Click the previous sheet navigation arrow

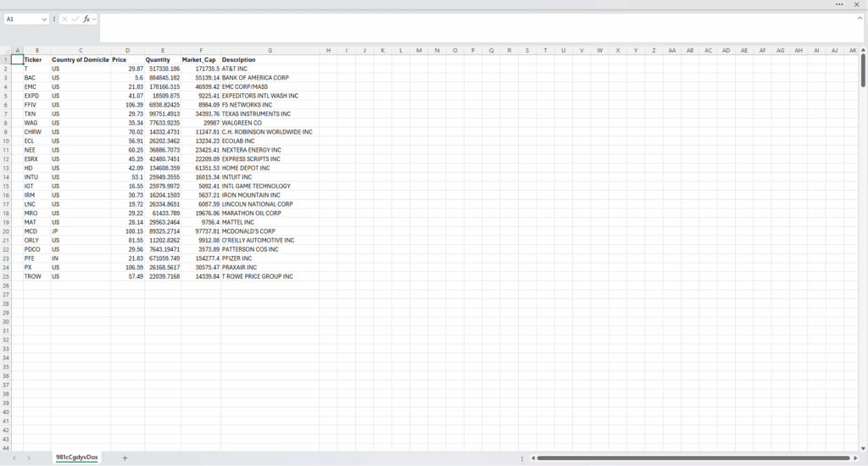click(x=14, y=458)
